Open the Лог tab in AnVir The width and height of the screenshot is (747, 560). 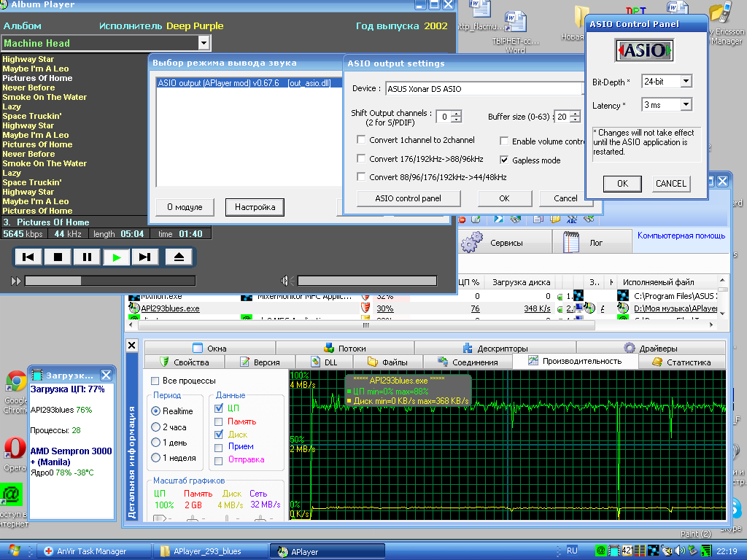point(592,242)
